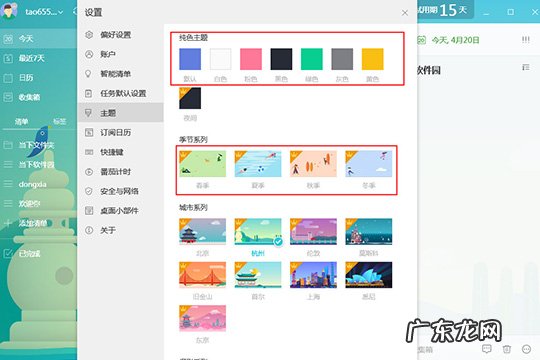Select the 北京 Beijing city theme

202,232
